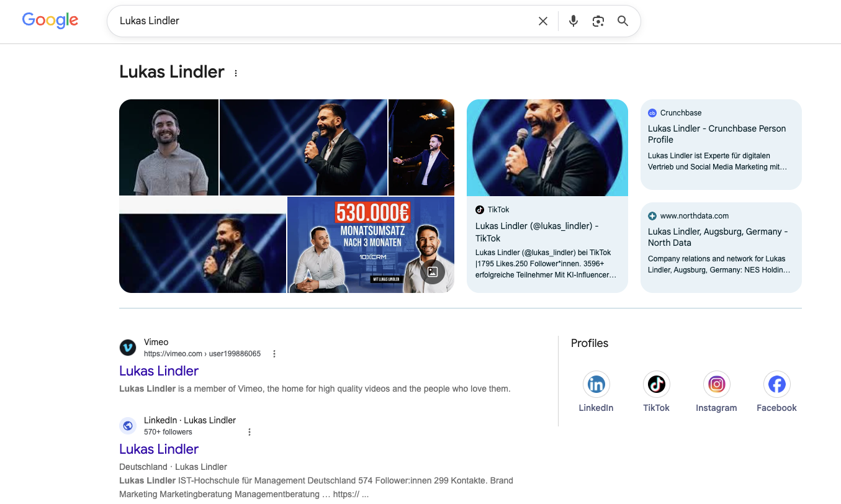The width and height of the screenshot is (841, 504).
Task: Open narrow photo of man gesturing on stage
Action: click(421, 147)
